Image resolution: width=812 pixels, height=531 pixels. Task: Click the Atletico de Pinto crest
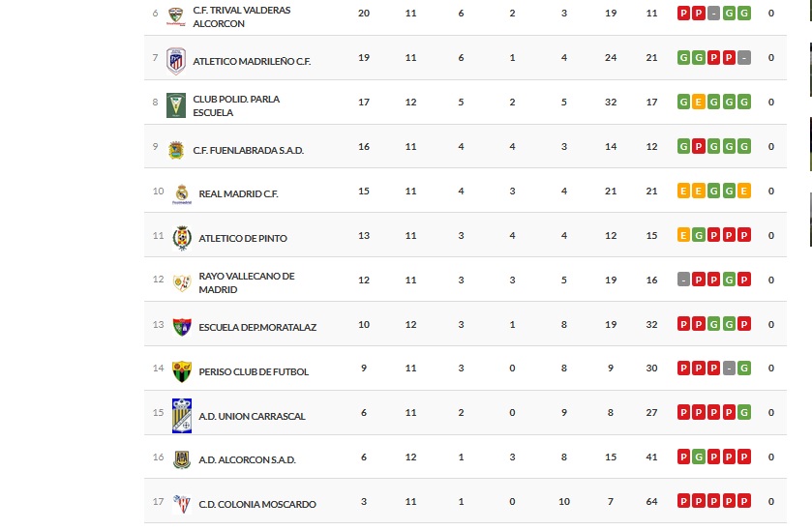[181, 238]
